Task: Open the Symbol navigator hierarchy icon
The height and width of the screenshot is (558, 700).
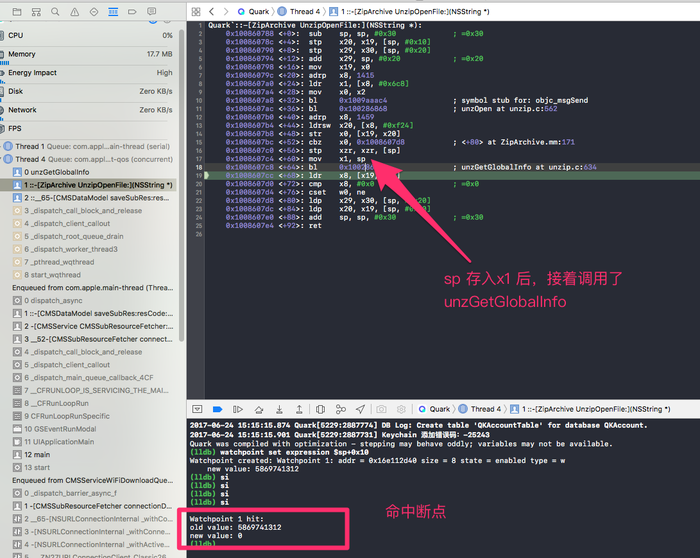Action: (x=36, y=12)
